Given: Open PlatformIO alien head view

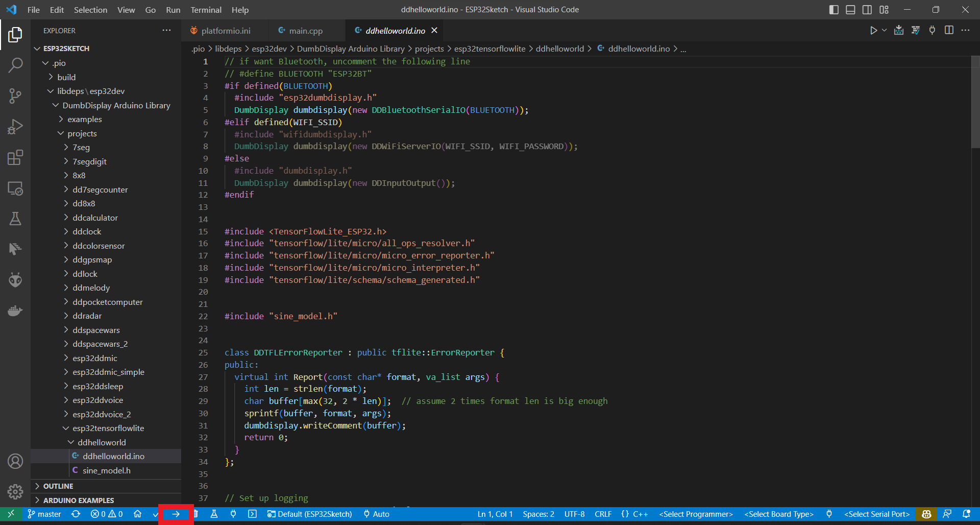Looking at the screenshot, I should point(15,280).
